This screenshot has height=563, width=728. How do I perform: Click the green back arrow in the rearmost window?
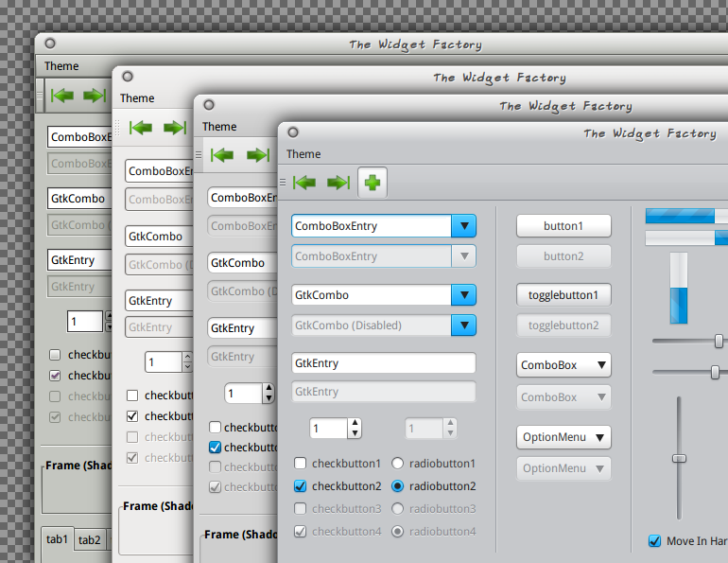(x=62, y=96)
